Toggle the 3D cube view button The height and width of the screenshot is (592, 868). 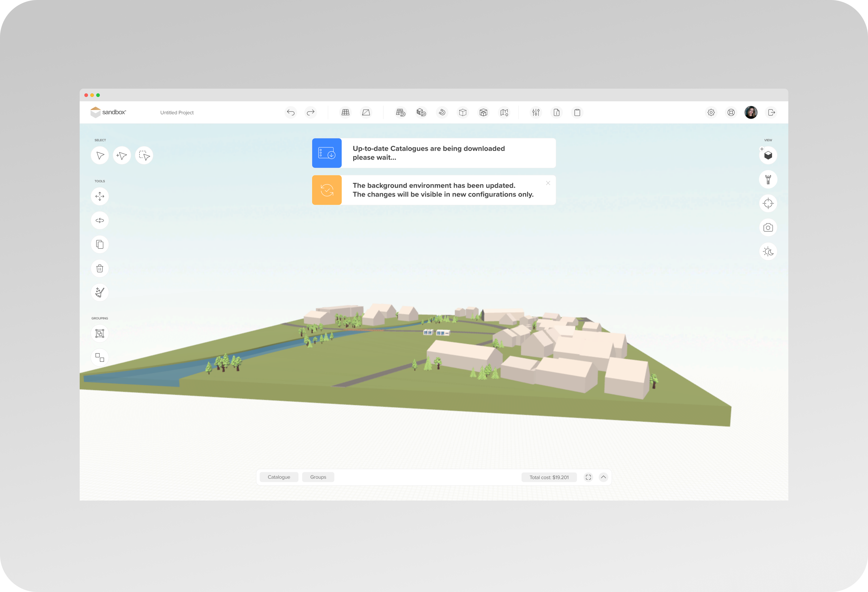(x=768, y=156)
